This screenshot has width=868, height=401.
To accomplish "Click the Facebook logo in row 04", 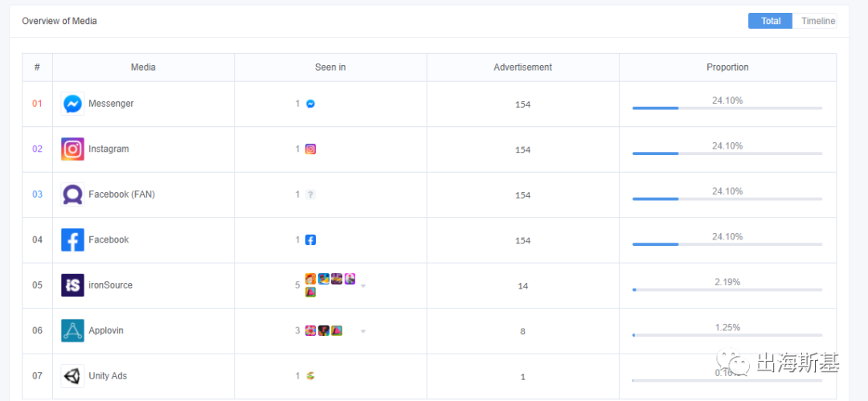I will (x=72, y=239).
